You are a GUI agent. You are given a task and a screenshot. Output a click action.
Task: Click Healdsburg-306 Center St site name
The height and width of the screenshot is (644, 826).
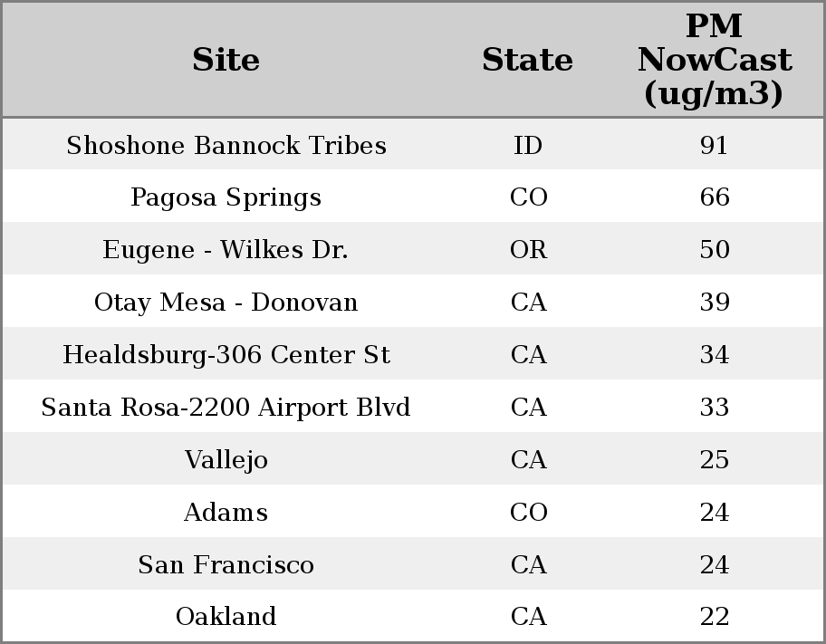pos(226,355)
